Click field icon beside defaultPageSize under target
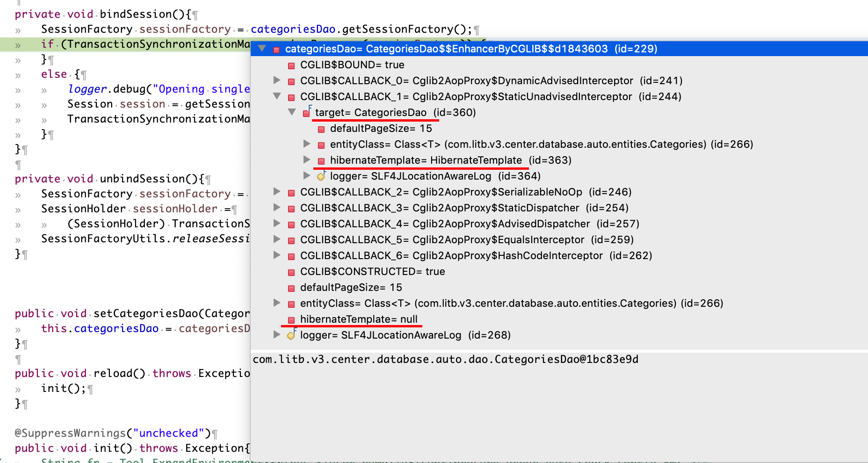Image resolution: width=868 pixels, height=463 pixels. pos(321,129)
